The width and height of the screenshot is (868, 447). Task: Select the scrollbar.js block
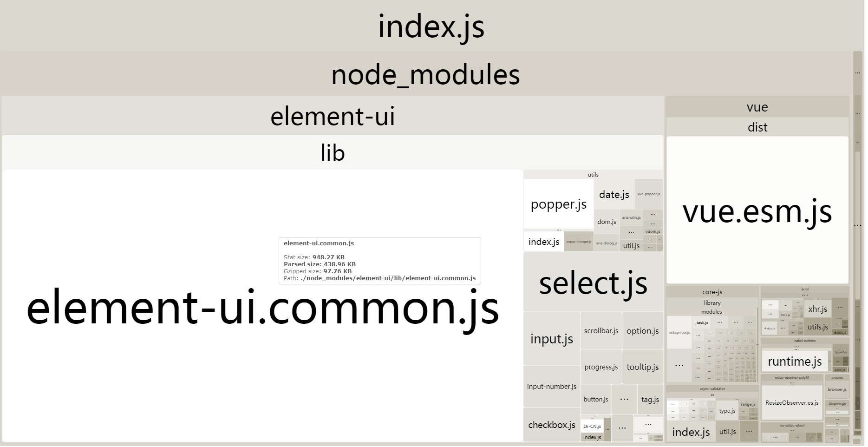[x=601, y=331]
